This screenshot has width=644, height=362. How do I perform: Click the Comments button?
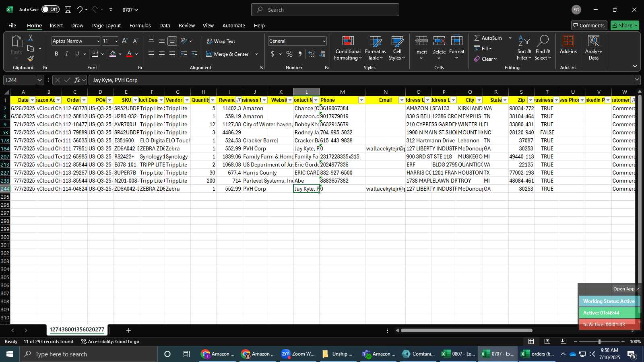[x=589, y=25]
